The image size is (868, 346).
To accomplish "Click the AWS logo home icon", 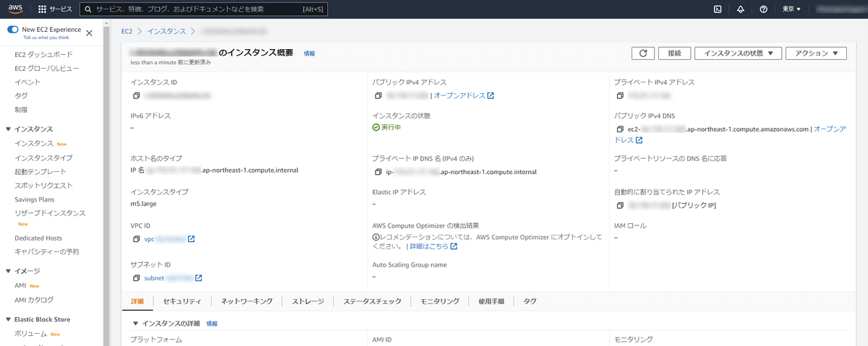I will pos(16,9).
